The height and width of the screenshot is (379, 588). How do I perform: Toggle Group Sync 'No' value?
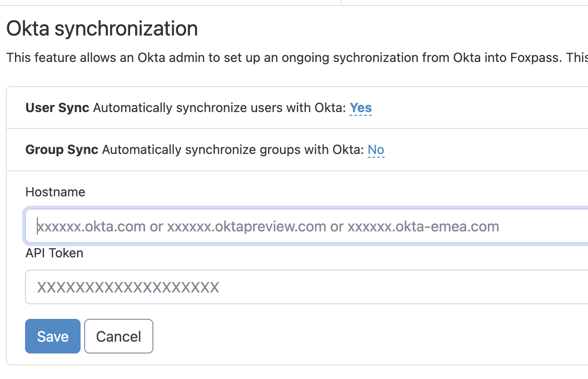[376, 150]
